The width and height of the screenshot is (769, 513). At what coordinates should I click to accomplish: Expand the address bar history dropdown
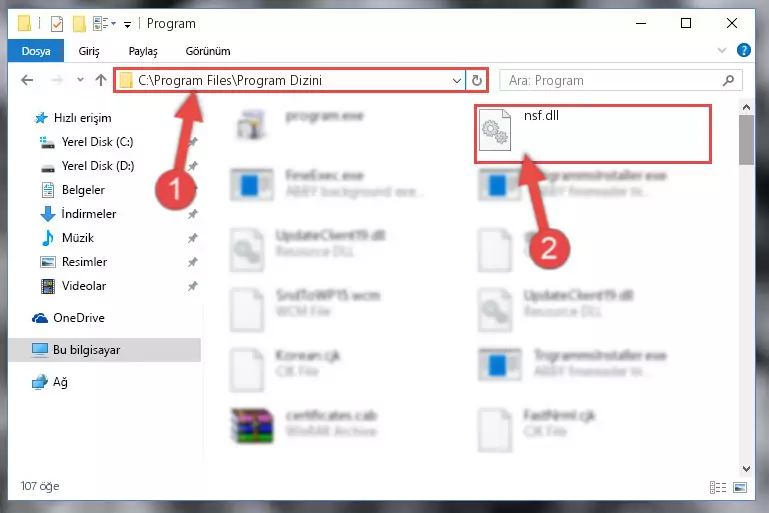[x=456, y=80]
